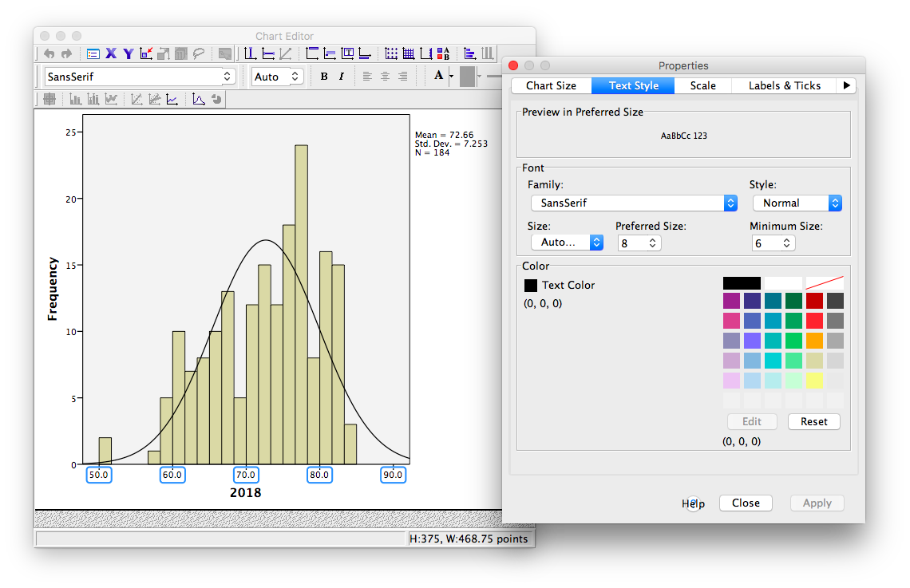
Task: Click the data label mode icon with red arrow
Action: [146, 54]
